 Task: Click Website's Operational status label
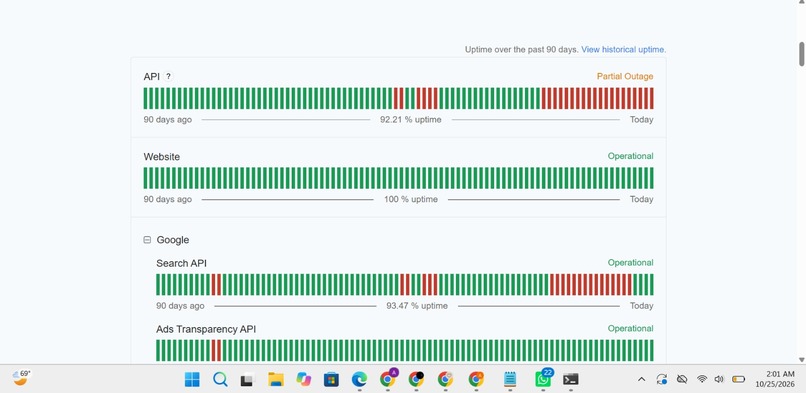pyautogui.click(x=630, y=156)
